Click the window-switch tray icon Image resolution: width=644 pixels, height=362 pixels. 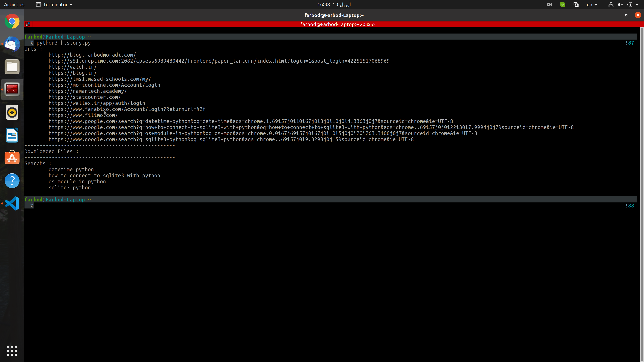(576, 5)
